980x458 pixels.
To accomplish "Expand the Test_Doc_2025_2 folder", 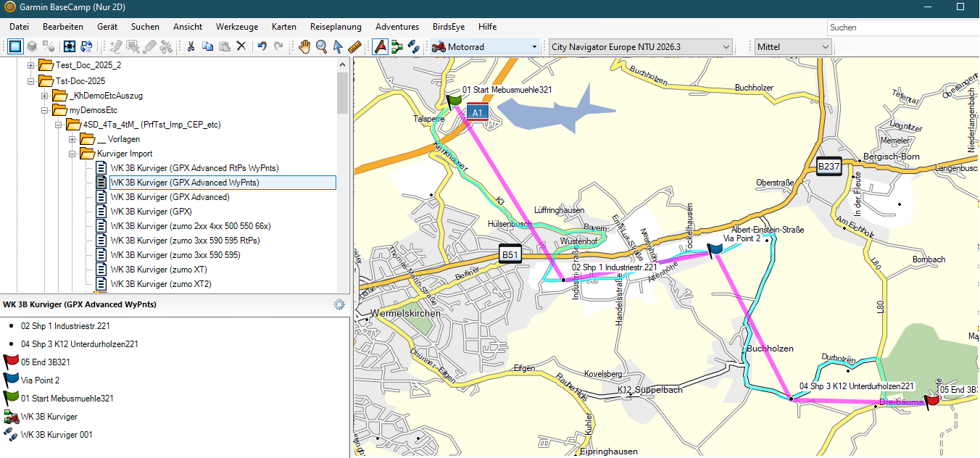I will click(x=31, y=66).
